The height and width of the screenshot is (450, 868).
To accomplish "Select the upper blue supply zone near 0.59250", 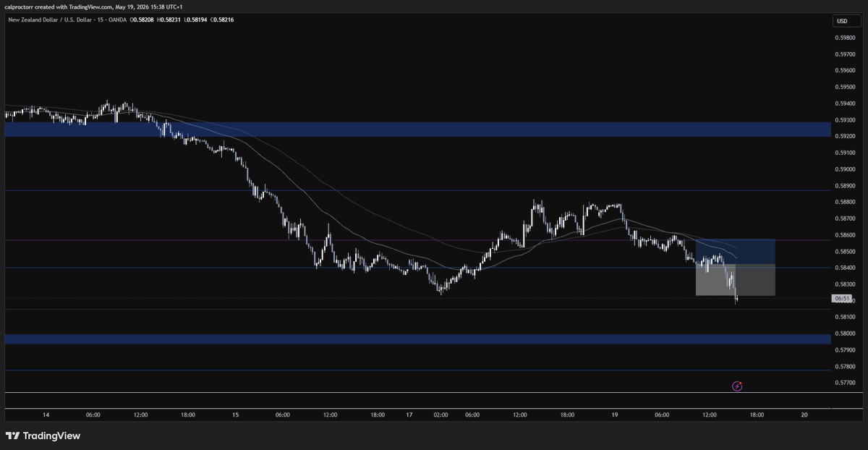I will [417, 129].
